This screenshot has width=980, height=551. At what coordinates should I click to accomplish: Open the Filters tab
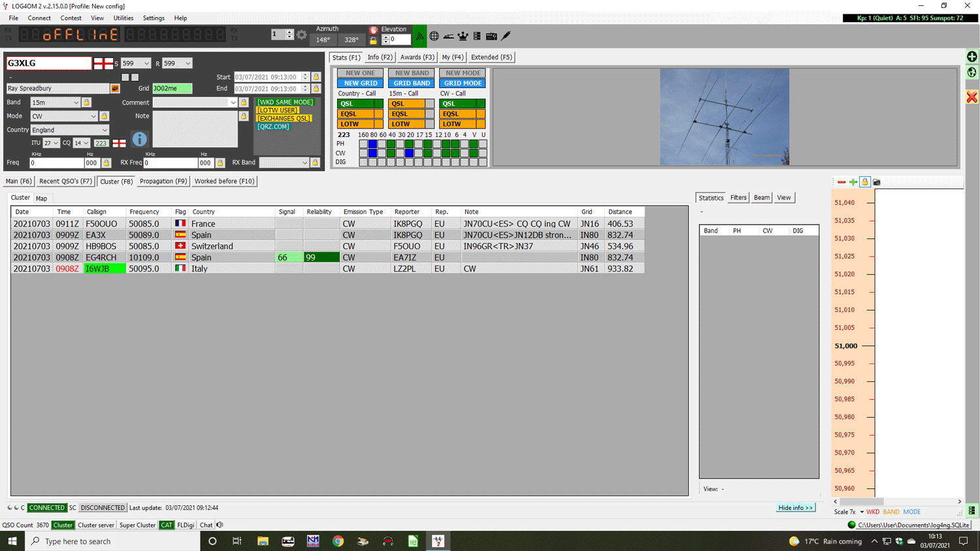click(x=738, y=198)
